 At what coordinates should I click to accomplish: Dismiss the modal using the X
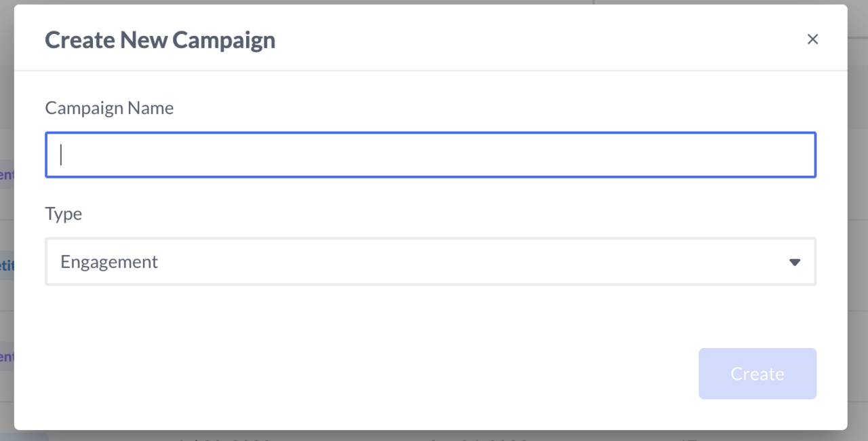click(812, 39)
